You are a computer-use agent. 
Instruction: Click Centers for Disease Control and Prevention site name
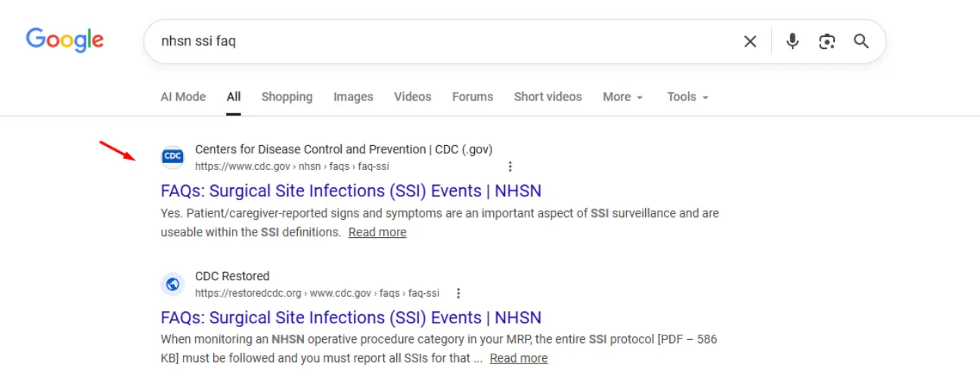point(344,149)
